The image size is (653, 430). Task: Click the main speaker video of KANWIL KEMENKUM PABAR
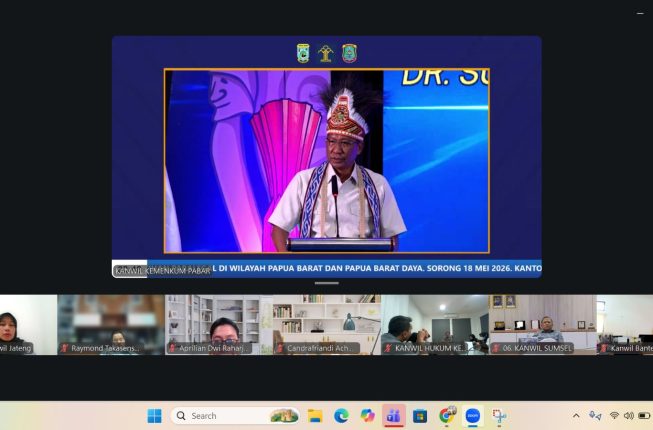326,157
